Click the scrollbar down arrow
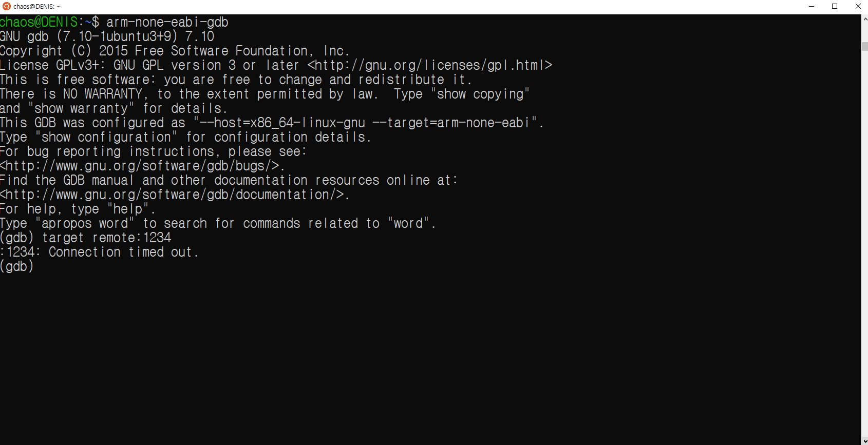The width and height of the screenshot is (868, 445). pyautogui.click(x=864, y=440)
